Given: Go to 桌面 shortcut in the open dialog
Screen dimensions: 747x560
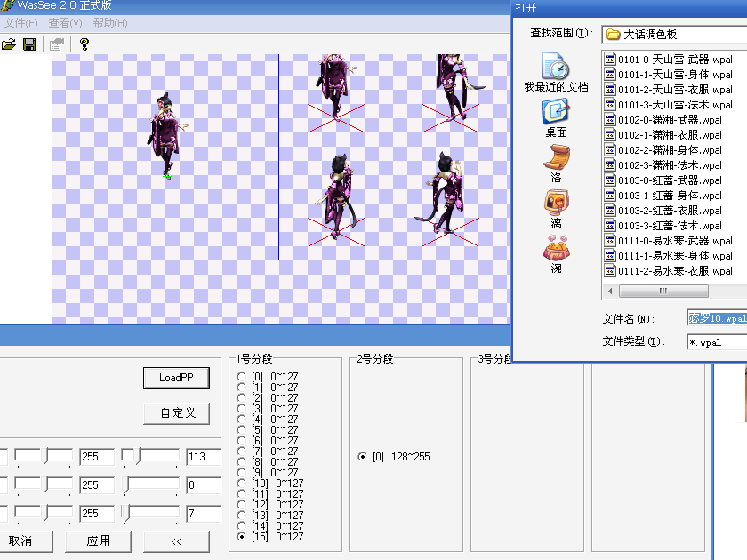Looking at the screenshot, I should point(556,118).
